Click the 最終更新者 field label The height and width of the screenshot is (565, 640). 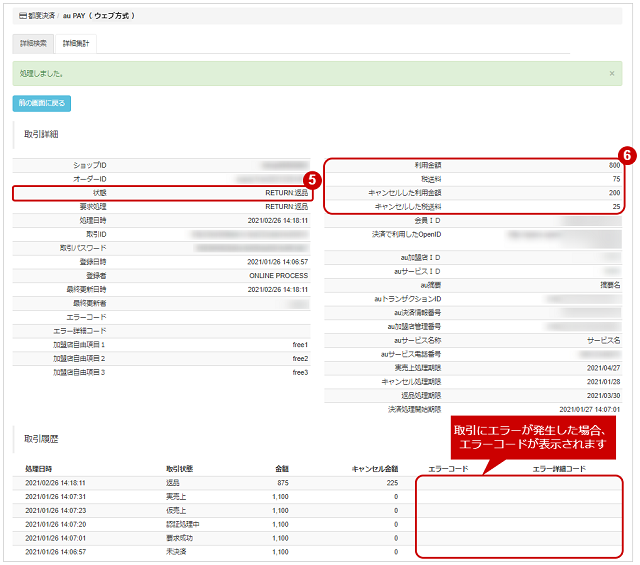tap(89, 303)
